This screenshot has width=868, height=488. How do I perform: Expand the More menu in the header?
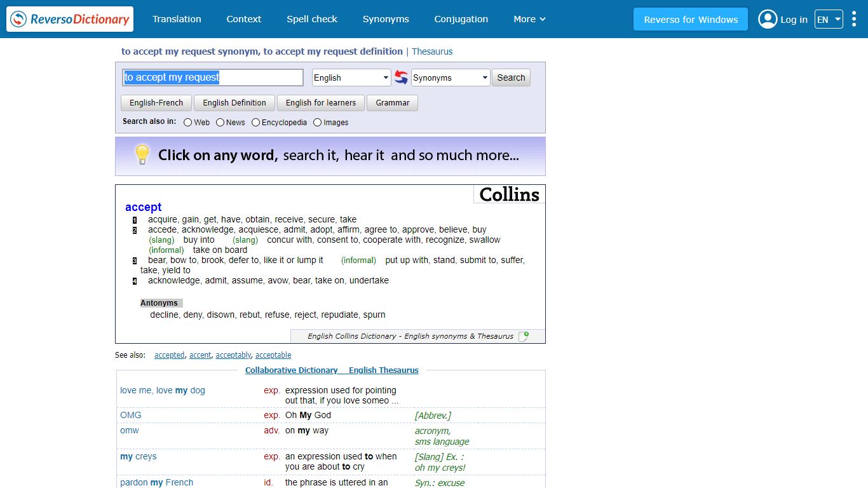point(529,19)
